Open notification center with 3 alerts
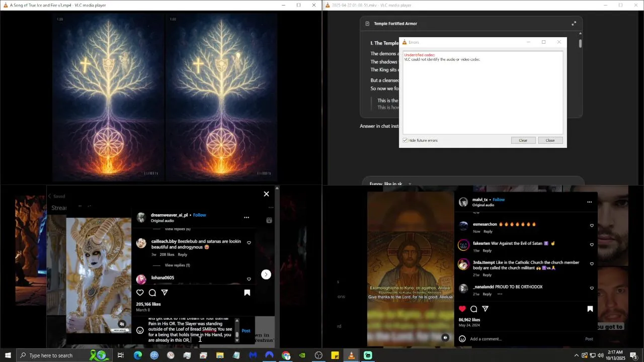 [x=634, y=355]
